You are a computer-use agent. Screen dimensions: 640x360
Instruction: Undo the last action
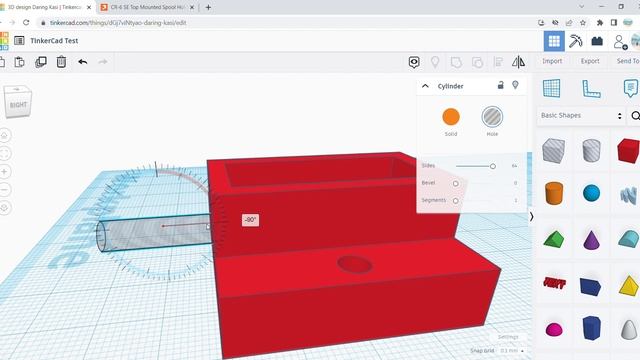click(83, 62)
